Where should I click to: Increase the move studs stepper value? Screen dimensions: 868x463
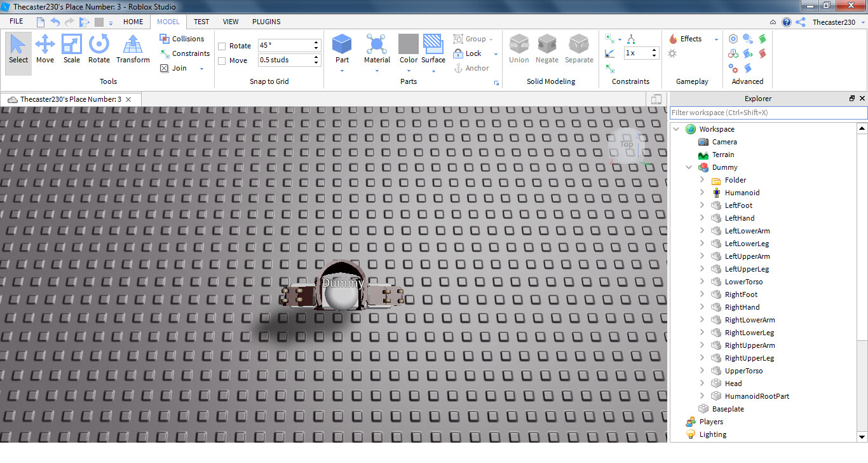tap(316, 57)
